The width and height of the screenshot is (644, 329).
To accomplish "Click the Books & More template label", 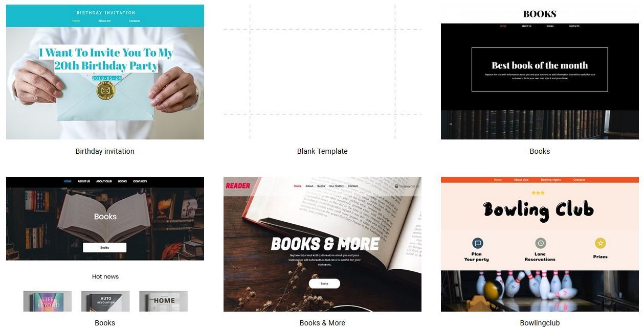I will pos(322,323).
